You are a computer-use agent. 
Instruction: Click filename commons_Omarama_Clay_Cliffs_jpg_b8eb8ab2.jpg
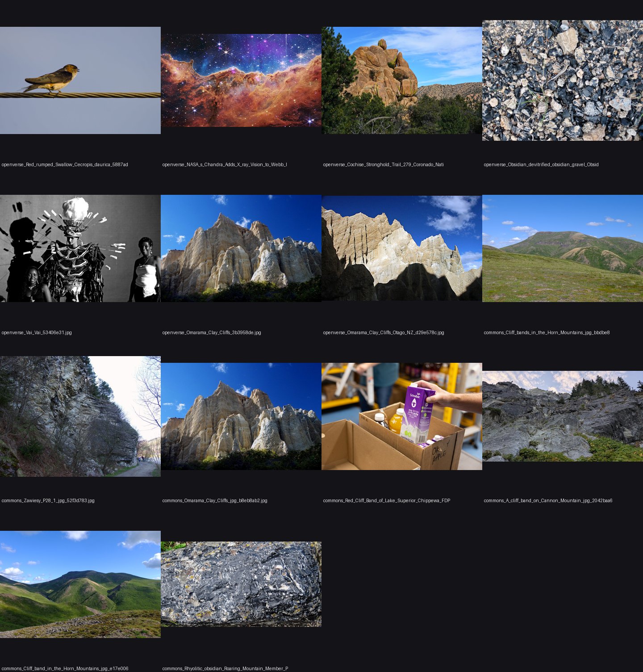tap(215, 501)
